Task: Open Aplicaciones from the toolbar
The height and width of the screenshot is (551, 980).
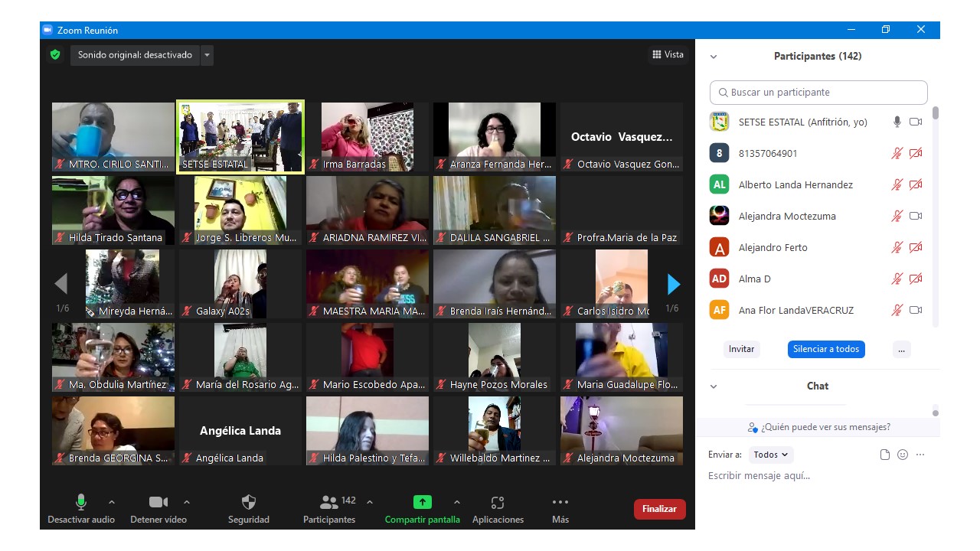Action: (498, 510)
